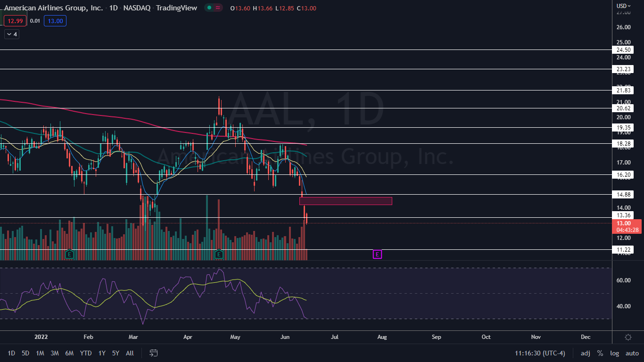Open the USD currency dropdown

coord(624,6)
